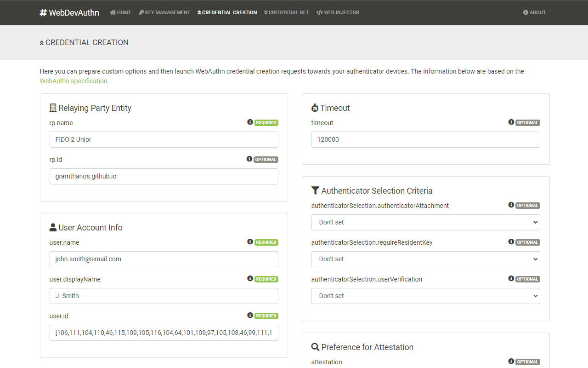Click the attestation info icon

tap(511, 362)
